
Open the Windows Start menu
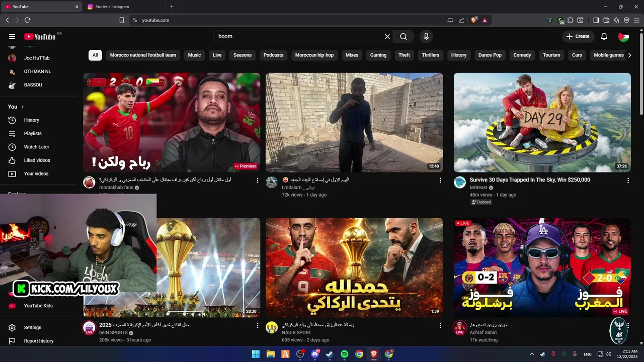[x=256, y=354]
